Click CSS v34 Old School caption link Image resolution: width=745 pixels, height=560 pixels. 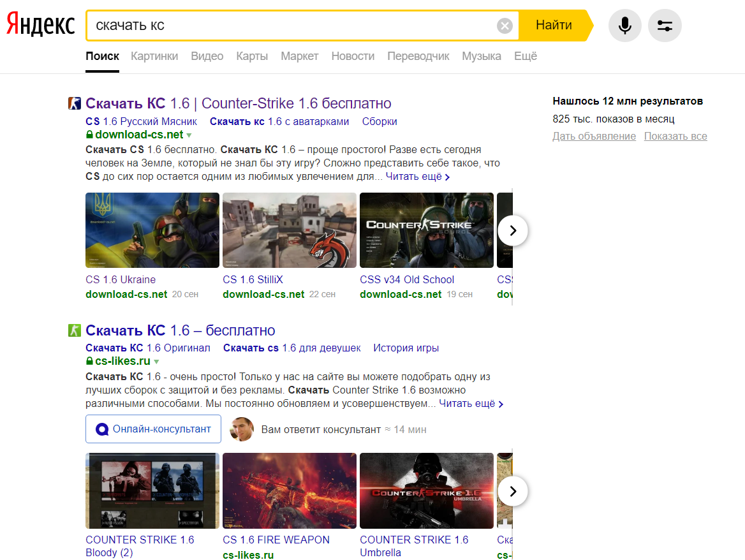pyautogui.click(x=407, y=280)
